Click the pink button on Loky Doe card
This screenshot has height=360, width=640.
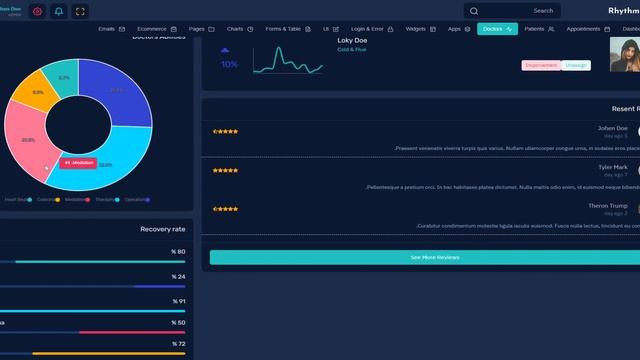click(541, 65)
